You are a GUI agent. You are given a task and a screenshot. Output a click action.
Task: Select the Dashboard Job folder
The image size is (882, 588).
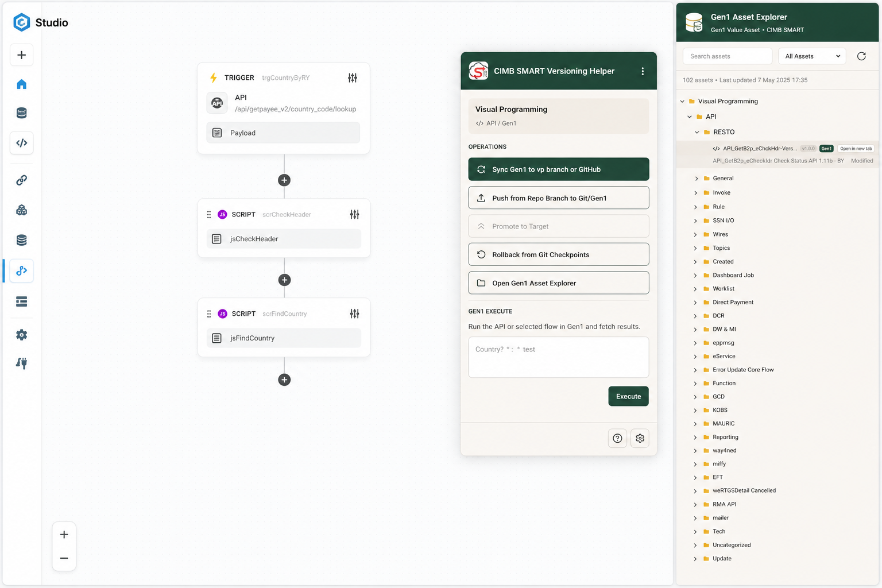733,275
